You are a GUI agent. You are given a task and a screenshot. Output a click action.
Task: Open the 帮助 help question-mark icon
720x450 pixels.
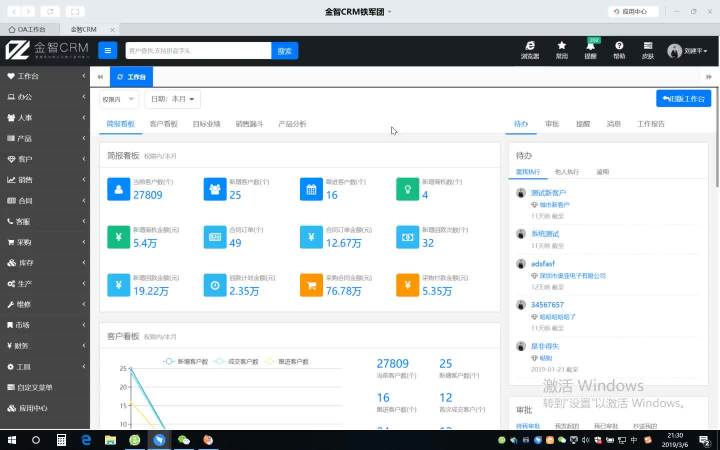[619, 50]
